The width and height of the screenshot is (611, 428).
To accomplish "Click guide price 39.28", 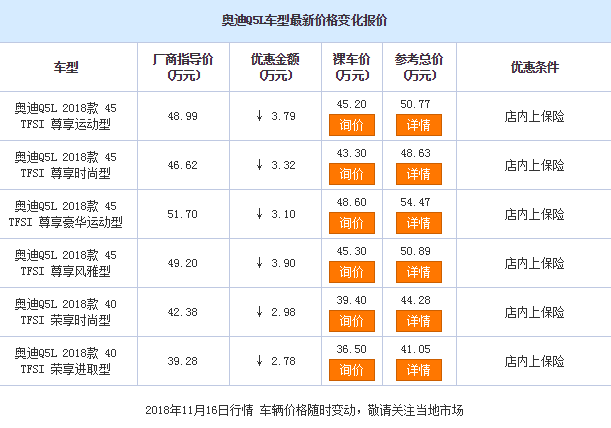I will pyautogui.click(x=182, y=361).
